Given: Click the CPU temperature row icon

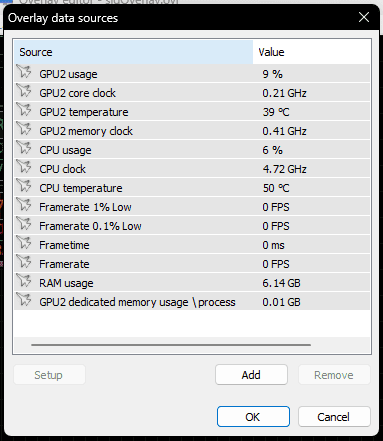Looking at the screenshot, I should (24, 186).
